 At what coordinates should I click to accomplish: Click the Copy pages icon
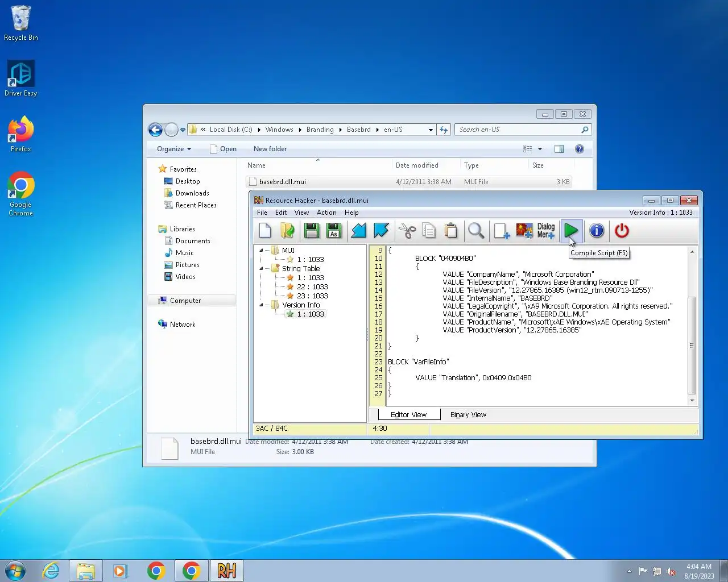click(429, 231)
